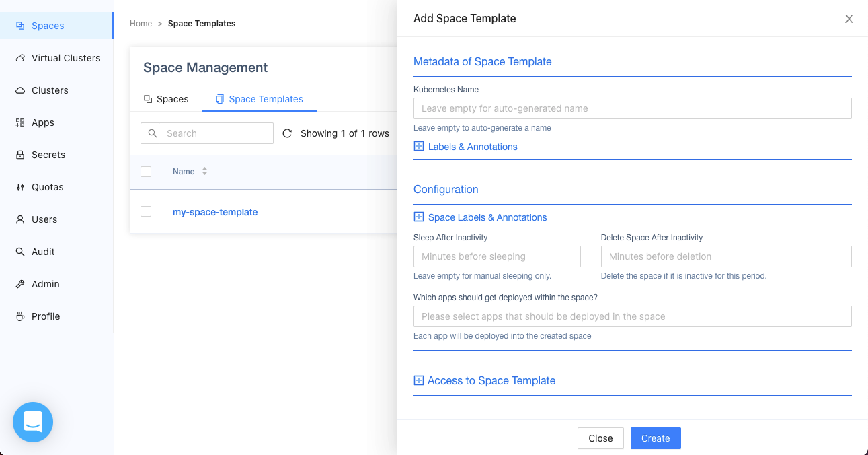Viewport: 868px width, 455px height.
Task: Open the Admin wrench icon
Action: click(20, 284)
